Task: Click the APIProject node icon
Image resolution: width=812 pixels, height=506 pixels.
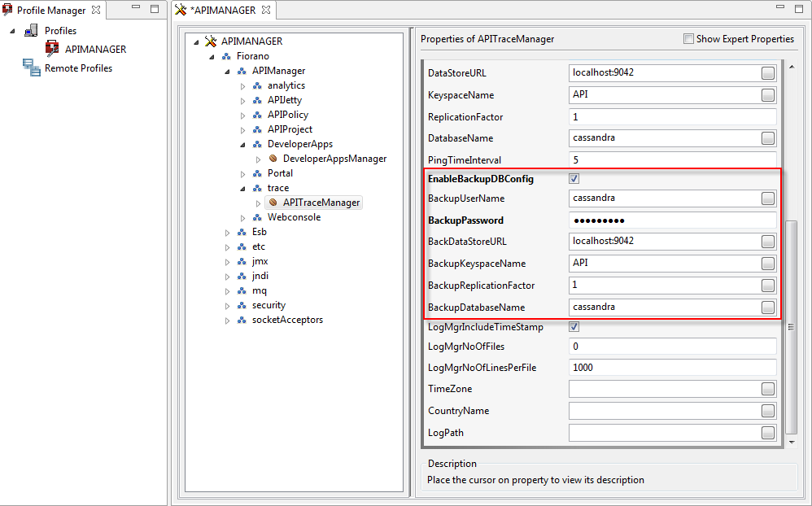Action: point(257,129)
